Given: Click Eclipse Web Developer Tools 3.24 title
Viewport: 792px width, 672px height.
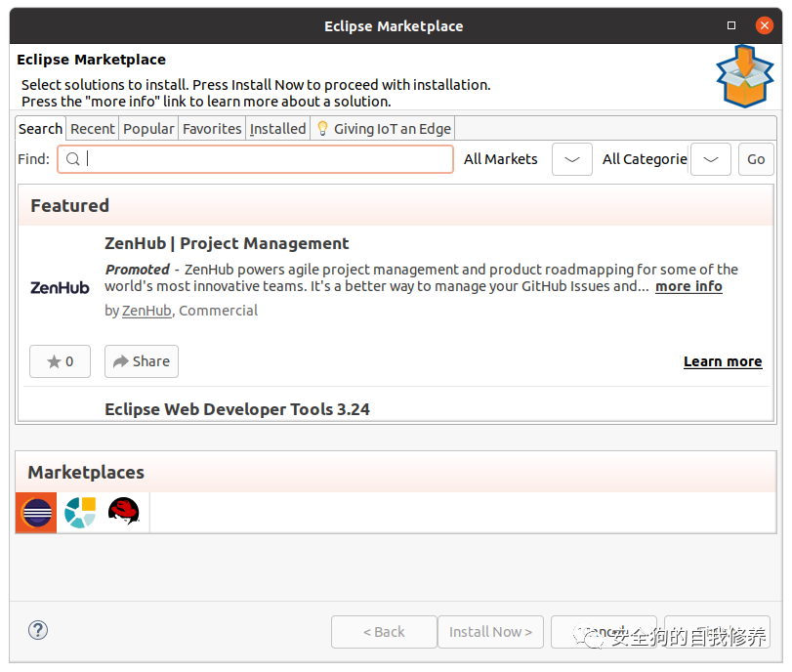Looking at the screenshot, I should coord(237,409).
